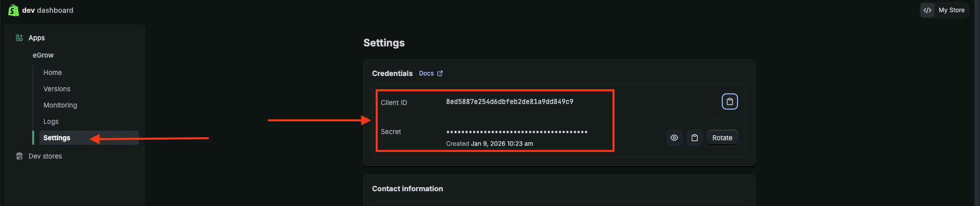Go to Versions in the sidebar

[x=57, y=89]
